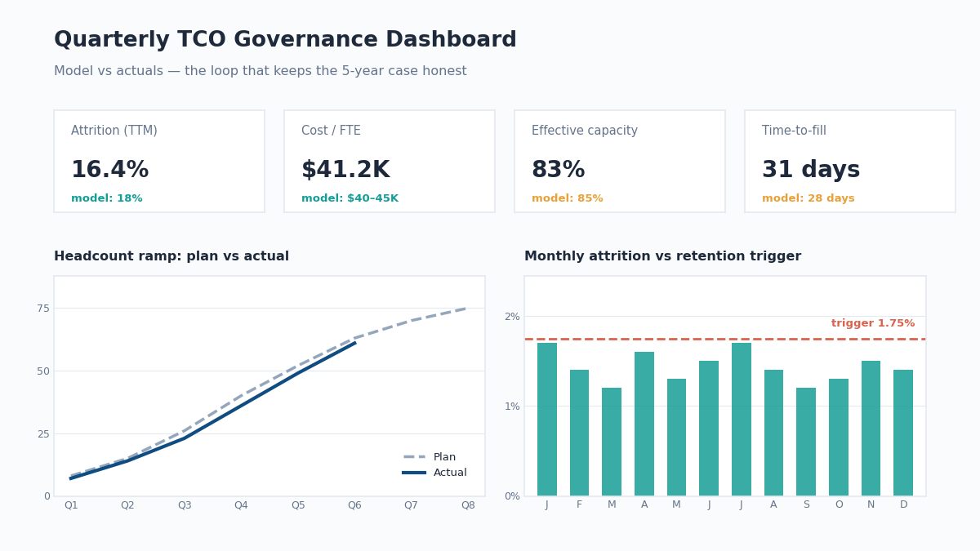Click the Quarterly TCO Governance Dashboard title

click(285, 40)
